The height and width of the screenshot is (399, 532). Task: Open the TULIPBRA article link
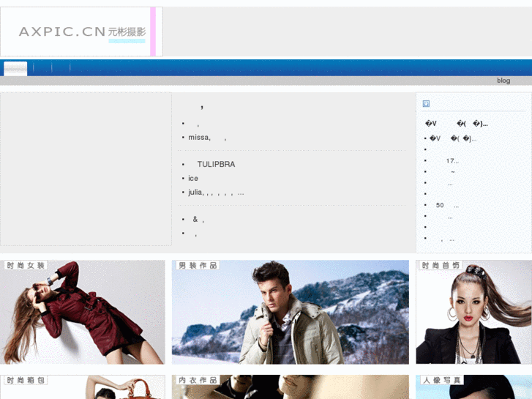216,164
